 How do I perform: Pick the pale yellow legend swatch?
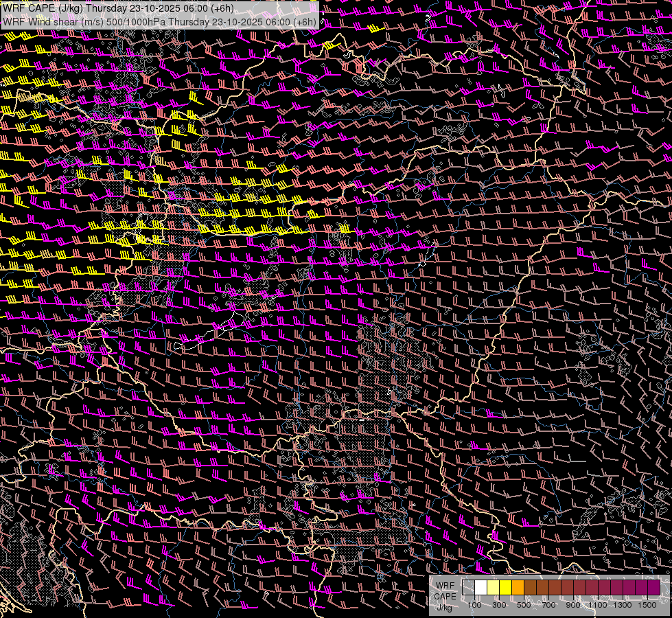point(494,588)
